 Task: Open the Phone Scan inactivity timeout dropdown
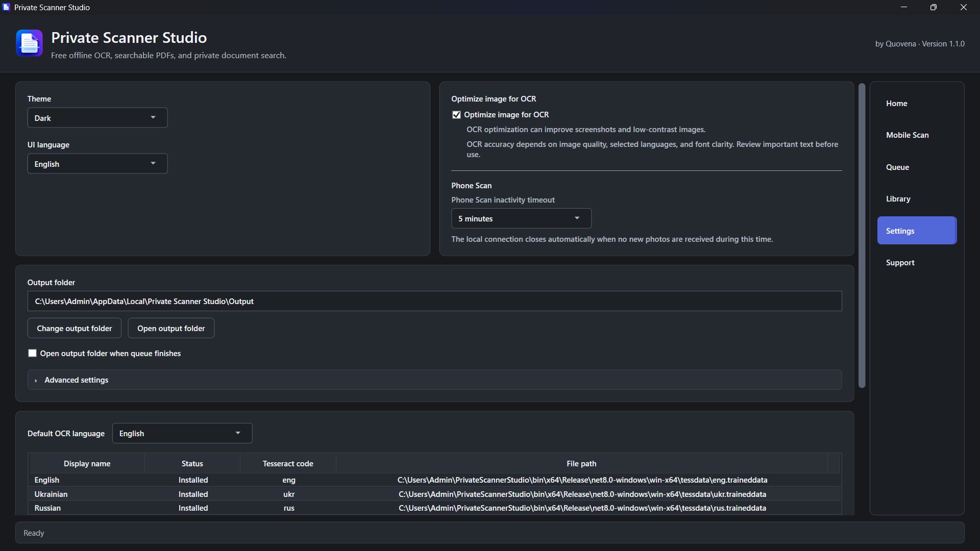click(x=521, y=218)
